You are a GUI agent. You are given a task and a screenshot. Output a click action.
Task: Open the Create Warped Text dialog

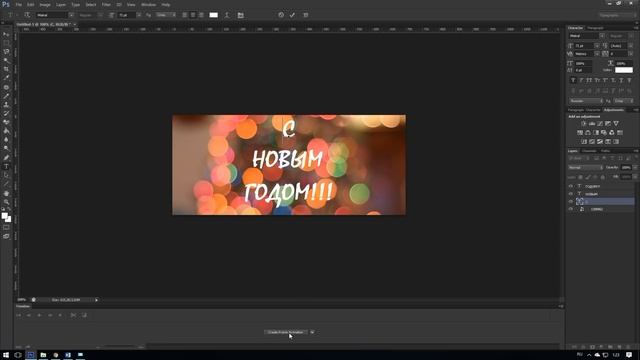pos(227,15)
